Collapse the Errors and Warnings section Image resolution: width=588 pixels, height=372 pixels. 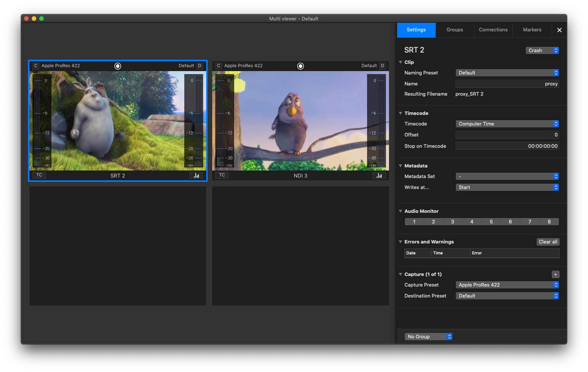[x=401, y=242]
